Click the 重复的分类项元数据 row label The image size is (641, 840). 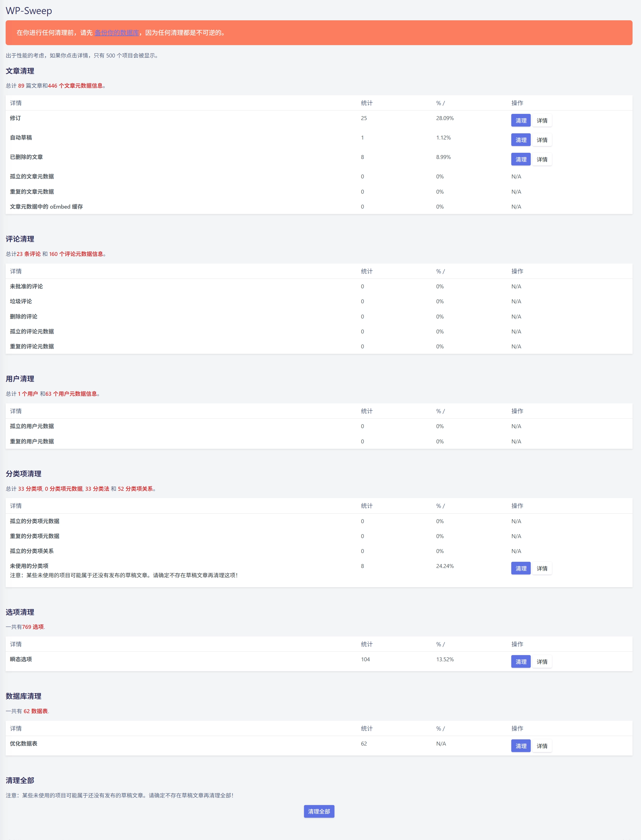click(35, 536)
